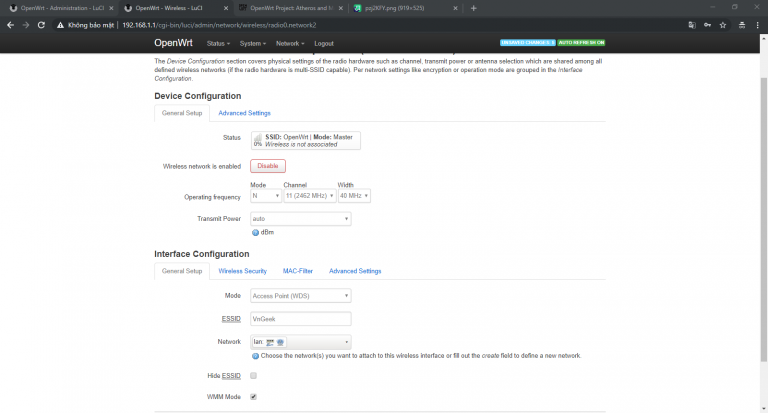Open the Width dropdown showing 40 MHz

pos(354,195)
